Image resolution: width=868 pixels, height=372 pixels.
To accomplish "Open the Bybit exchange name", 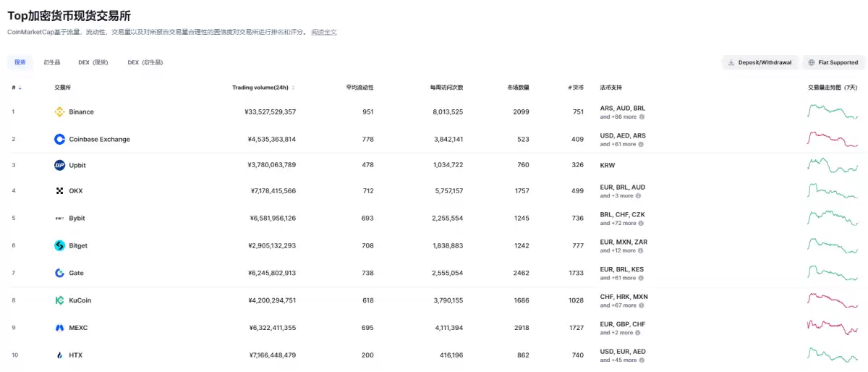I will coord(77,218).
